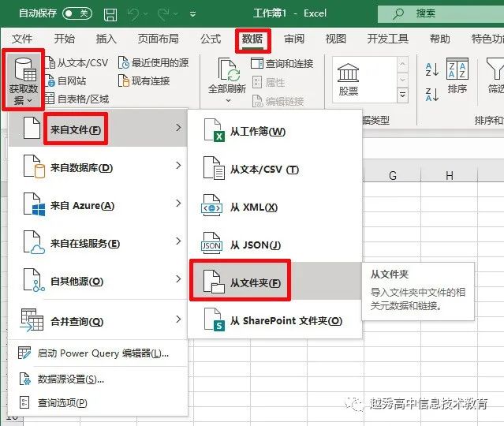Viewport: 504px width, 426px height.
Task: Open the 查询和连接 pane
Action: click(x=282, y=63)
